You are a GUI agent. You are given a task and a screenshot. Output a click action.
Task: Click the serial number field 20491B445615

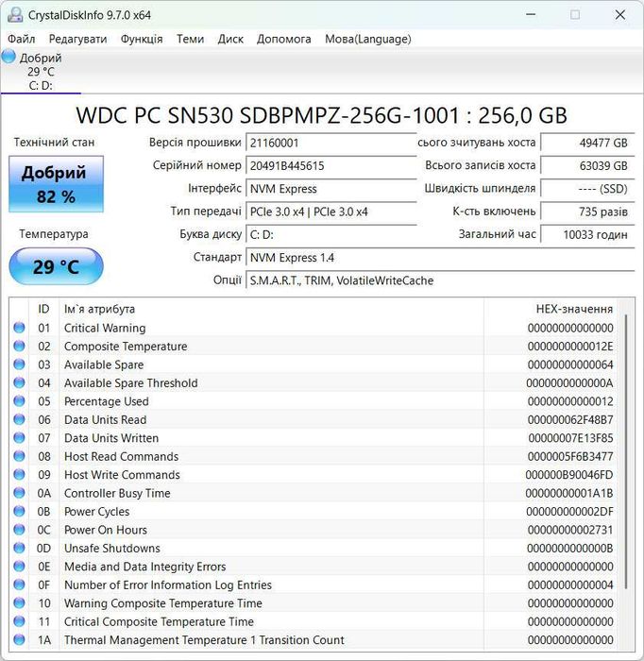pyautogui.click(x=331, y=165)
